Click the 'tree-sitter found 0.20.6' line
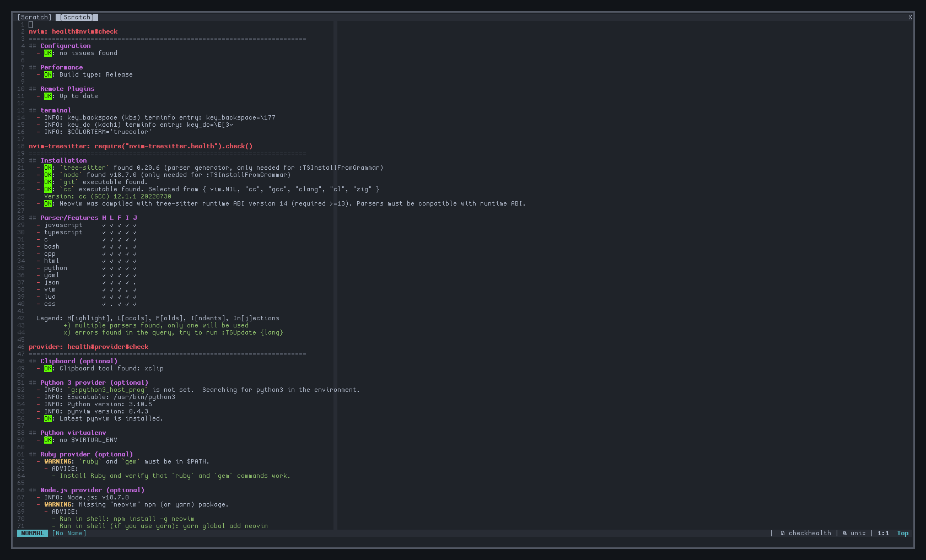926x560 pixels. (x=210, y=168)
